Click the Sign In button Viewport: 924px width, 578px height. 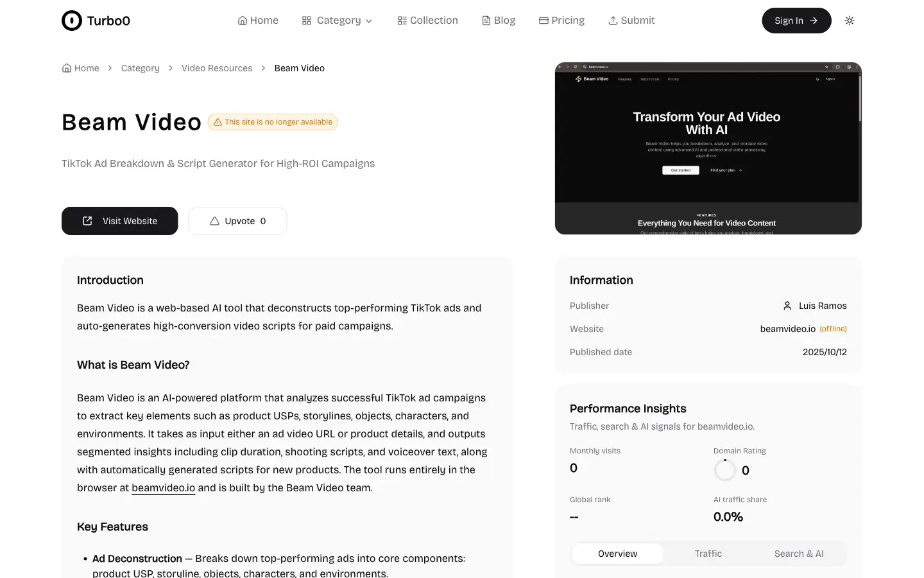click(796, 21)
